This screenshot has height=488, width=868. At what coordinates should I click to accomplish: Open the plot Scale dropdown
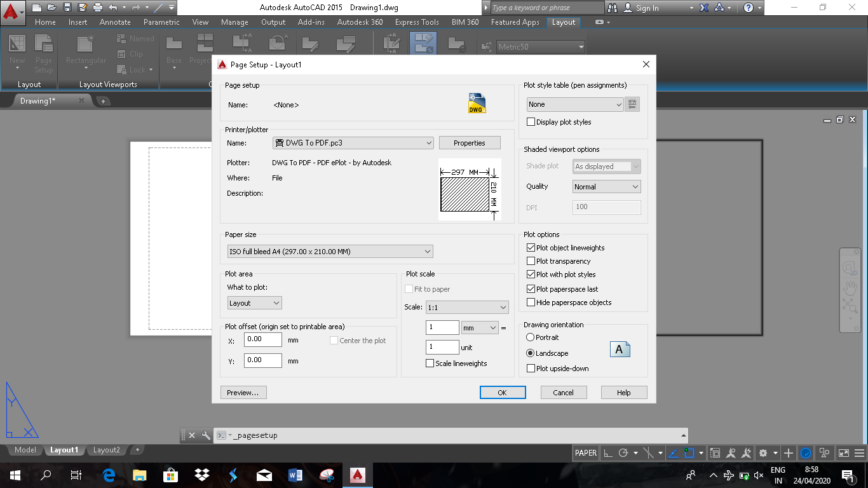click(x=467, y=307)
